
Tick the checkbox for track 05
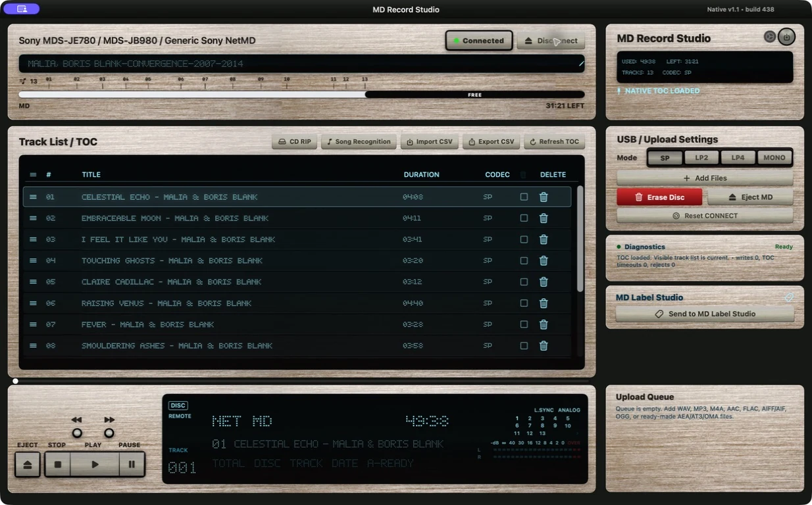[x=524, y=281]
